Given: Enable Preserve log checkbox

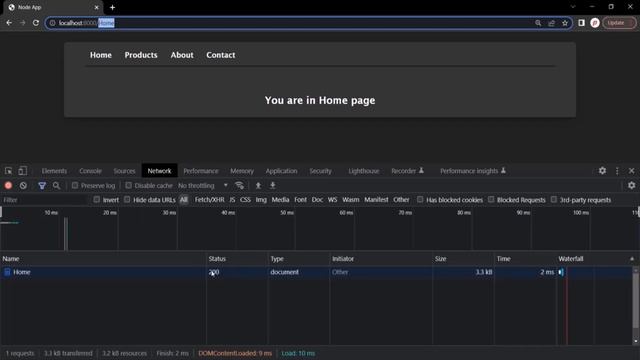Looking at the screenshot, I should tap(75, 185).
